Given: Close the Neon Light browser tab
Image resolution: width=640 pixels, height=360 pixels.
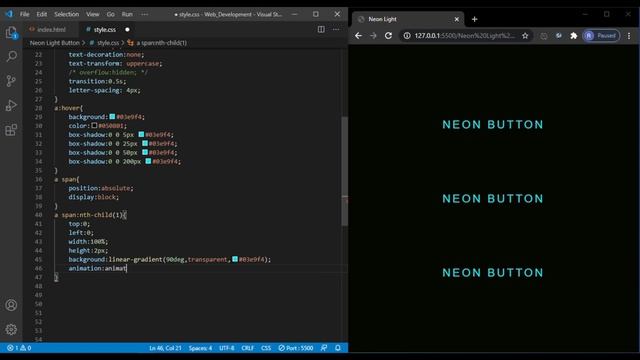Looking at the screenshot, I should pos(457,19).
